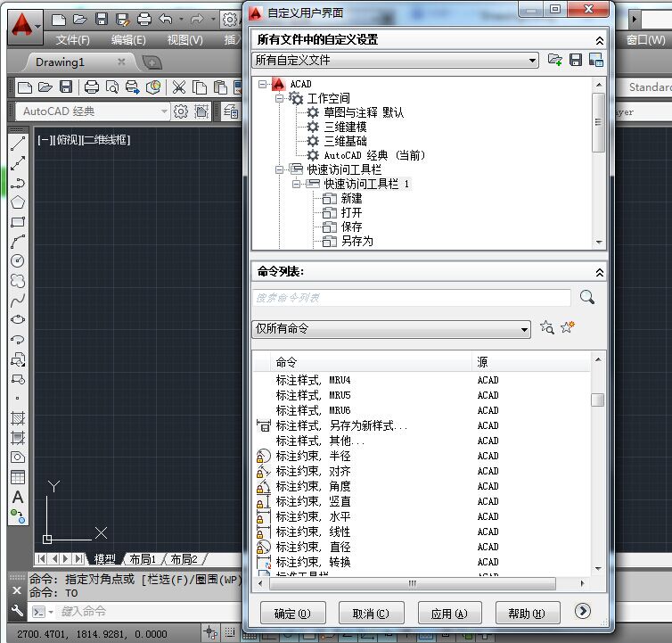The image size is (672, 643).
Task: Click Plot icon in standard toolbar
Action: point(91,87)
